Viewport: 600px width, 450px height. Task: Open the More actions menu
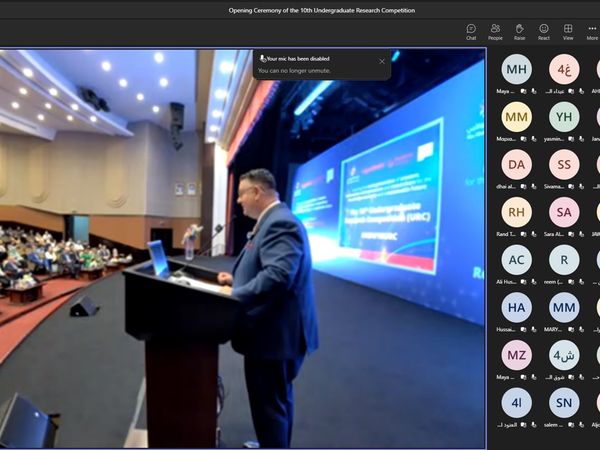click(x=592, y=31)
